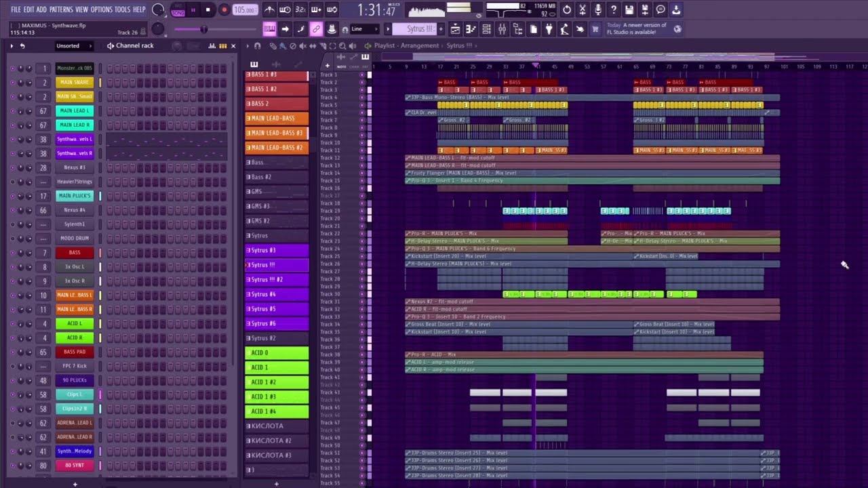This screenshot has width=868, height=488.
Task: Open the VIEW menu
Action: coord(82,9)
